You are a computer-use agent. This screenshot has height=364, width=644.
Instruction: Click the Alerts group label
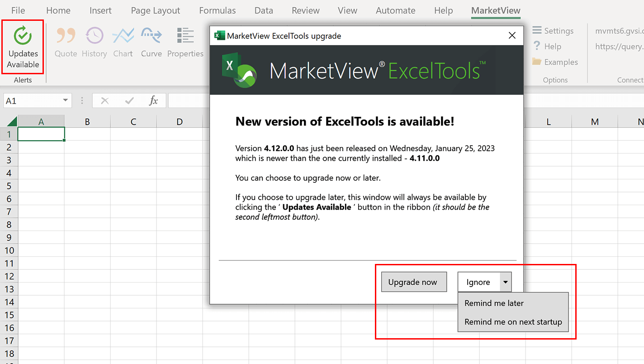click(x=23, y=80)
